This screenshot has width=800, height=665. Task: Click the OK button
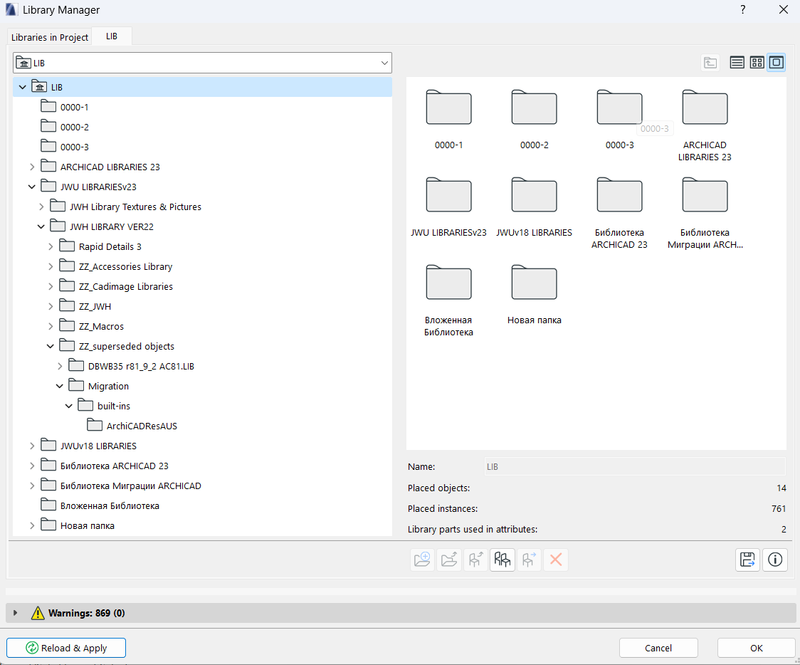[756, 648]
